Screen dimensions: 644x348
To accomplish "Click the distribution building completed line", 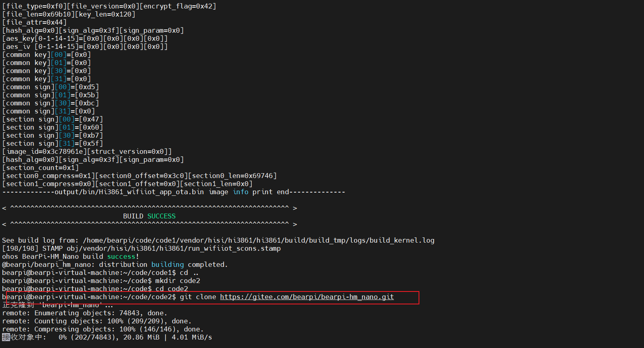I will [115, 265].
